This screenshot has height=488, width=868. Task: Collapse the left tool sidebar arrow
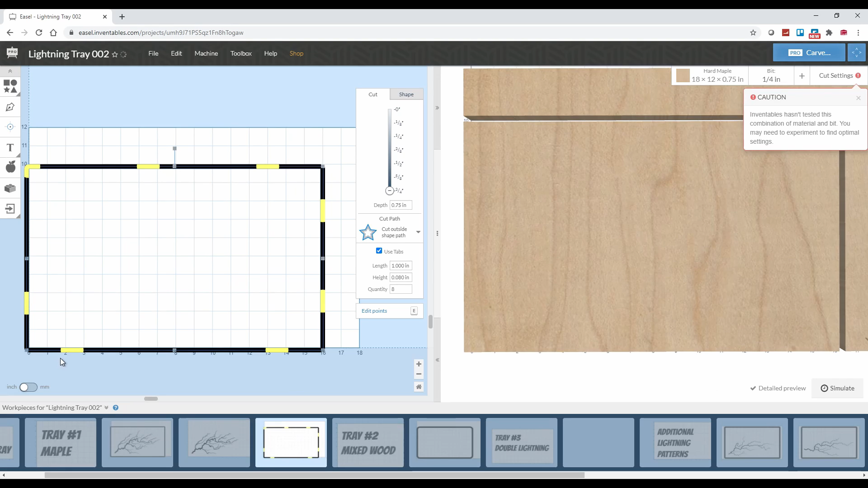(x=10, y=71)
